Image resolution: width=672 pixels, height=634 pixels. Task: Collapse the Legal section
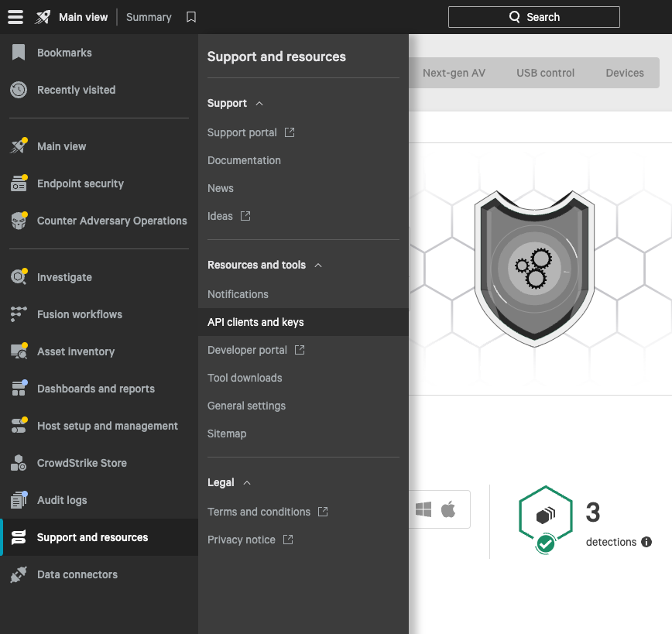point(247,483)
